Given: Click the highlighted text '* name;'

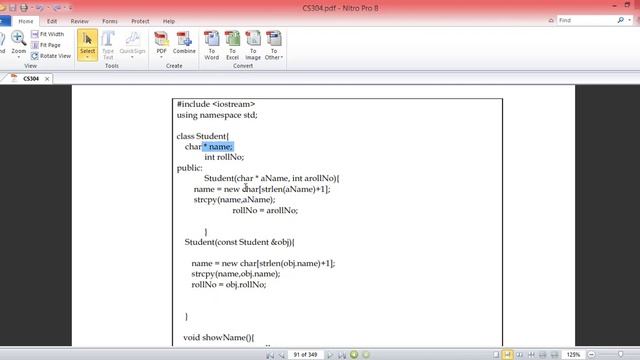Looking at the screenshot, I should (x=218, y=147).
